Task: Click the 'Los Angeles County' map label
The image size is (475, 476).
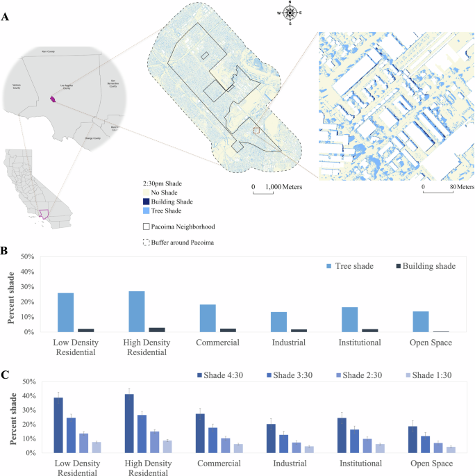Action: pyautogui.click(x=67, y=87)
